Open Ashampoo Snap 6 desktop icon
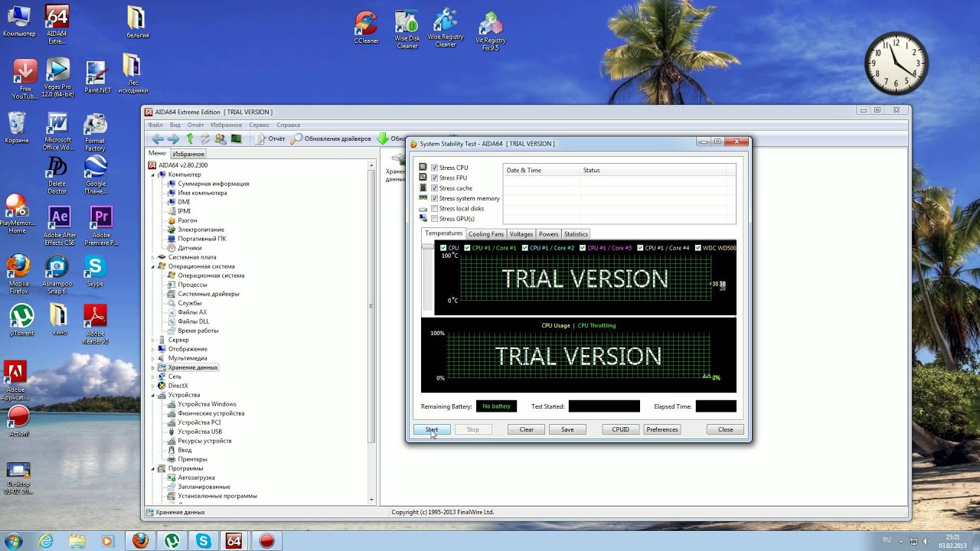The image size is (980, 551). click(x=57, y=275)
